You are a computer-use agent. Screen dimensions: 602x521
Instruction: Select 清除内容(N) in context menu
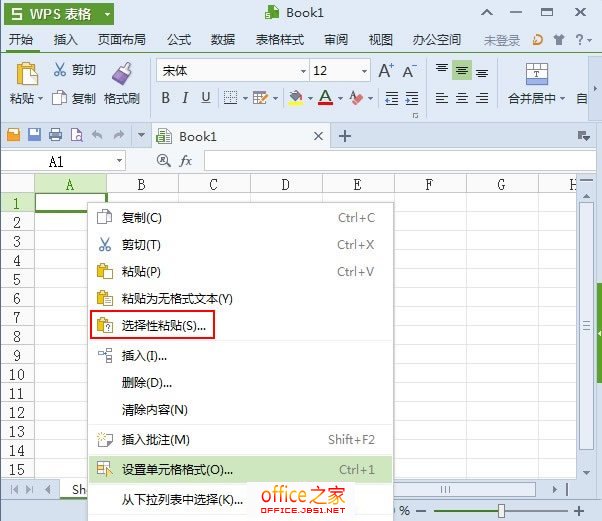point(240,410)
